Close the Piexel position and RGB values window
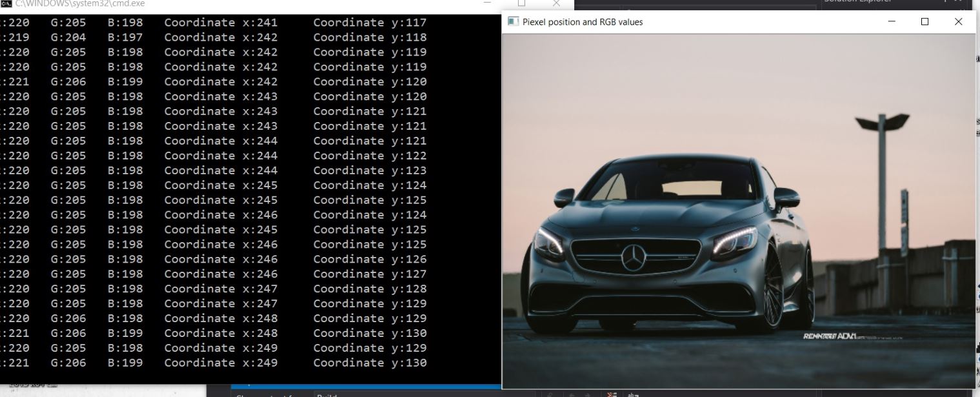The image size is (980, 397). pyautogui.click(x=958, y=21)
